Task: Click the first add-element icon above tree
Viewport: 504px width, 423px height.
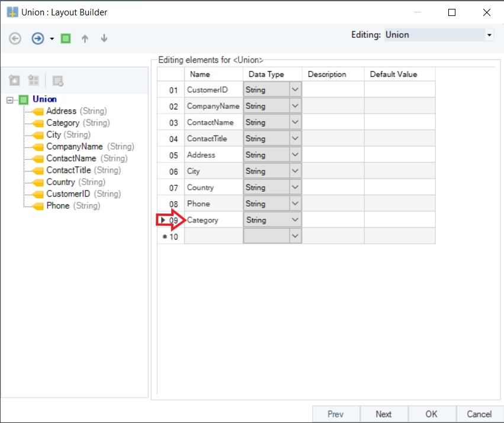Action: (x=15, y=80)
